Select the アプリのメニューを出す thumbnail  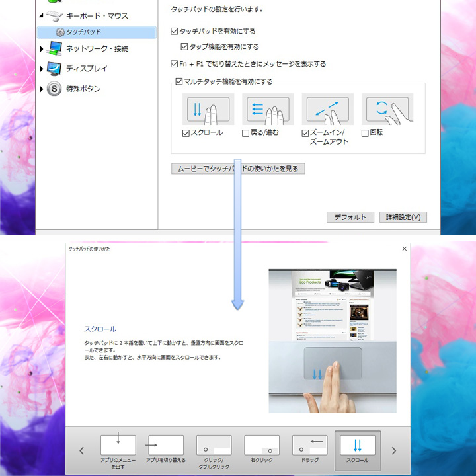click(x=118, y=445)
